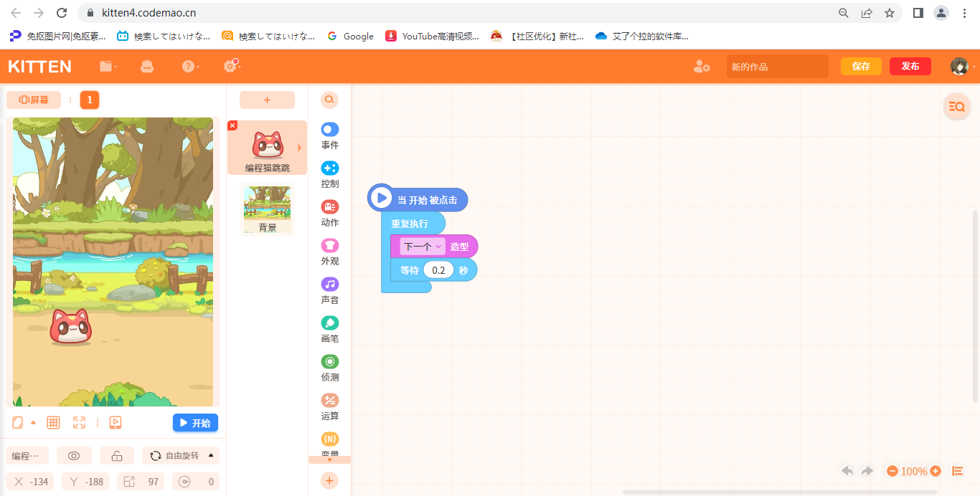This screenshot has width=980, height=496.
Task: Click the round plus button below categories
Action: pyautogui.click(x=329, y=480)
